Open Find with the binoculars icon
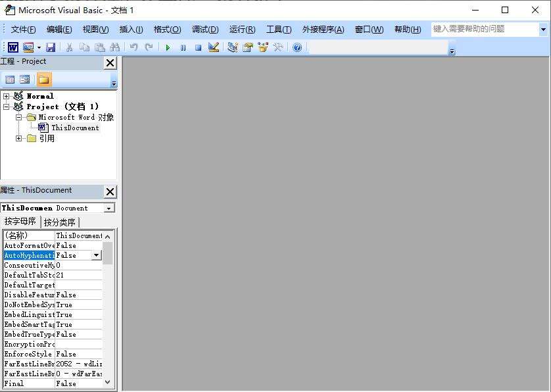Image resolution: width=551 pixels, height=392 pixels. 115,47
